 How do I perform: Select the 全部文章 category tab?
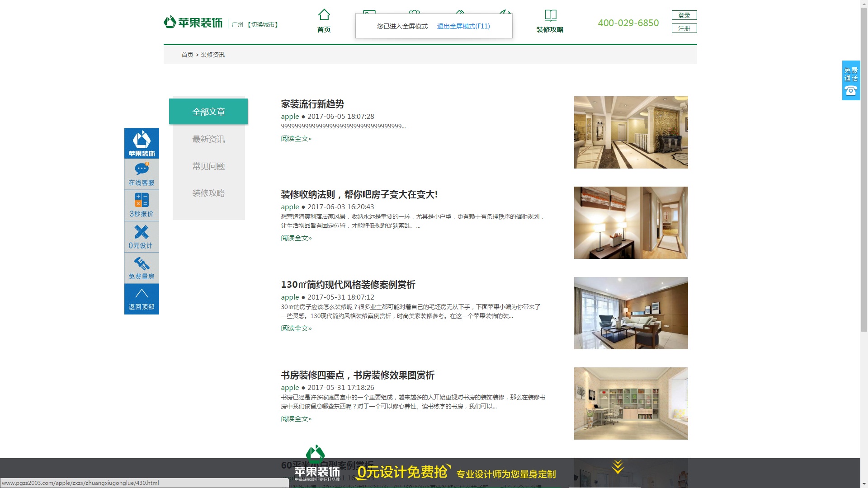point(208,112)
